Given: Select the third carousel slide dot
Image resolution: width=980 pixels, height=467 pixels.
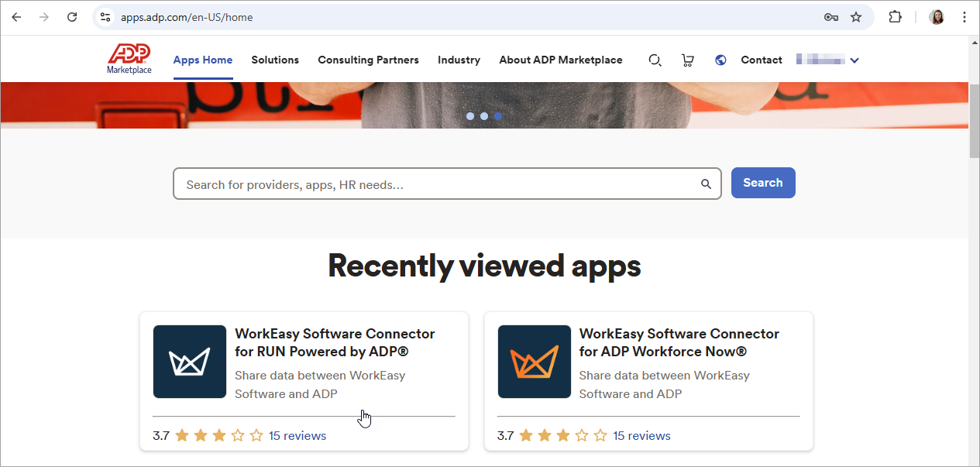Looking at the screenshot, I should (498, 116).
